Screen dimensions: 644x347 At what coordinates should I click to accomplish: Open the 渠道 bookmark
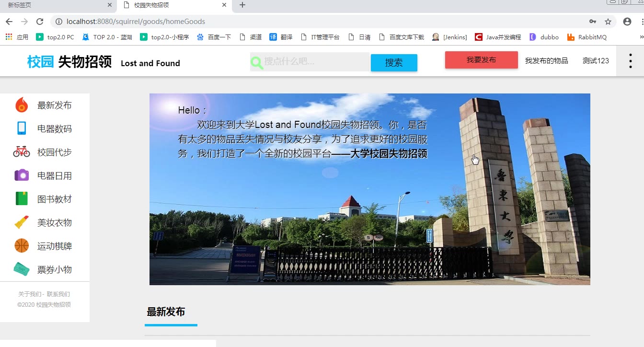[250, 37]
